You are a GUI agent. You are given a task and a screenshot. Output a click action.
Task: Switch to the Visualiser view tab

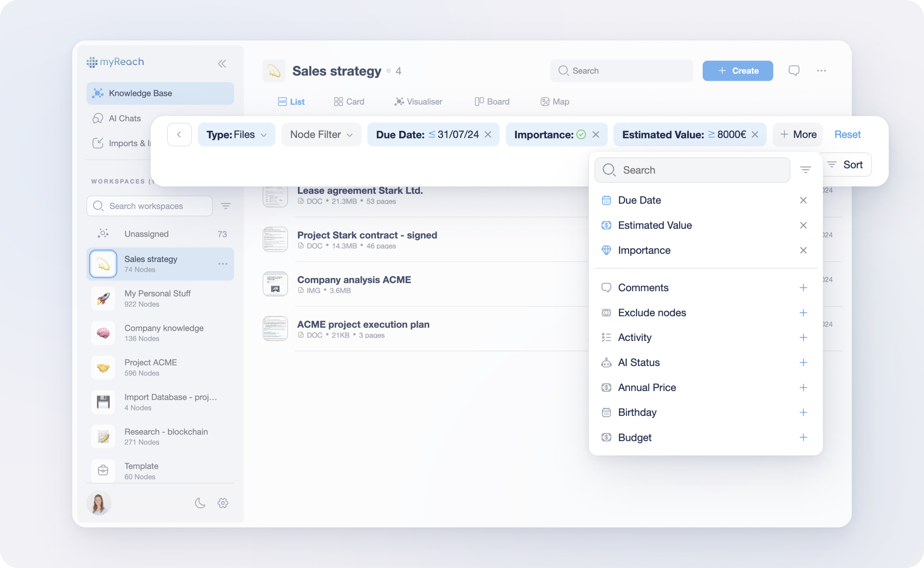(x=418, y=102)
